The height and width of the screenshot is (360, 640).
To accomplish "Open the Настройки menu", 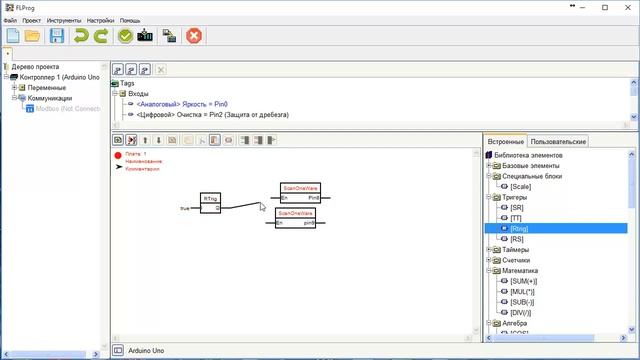I will (100, 20).
